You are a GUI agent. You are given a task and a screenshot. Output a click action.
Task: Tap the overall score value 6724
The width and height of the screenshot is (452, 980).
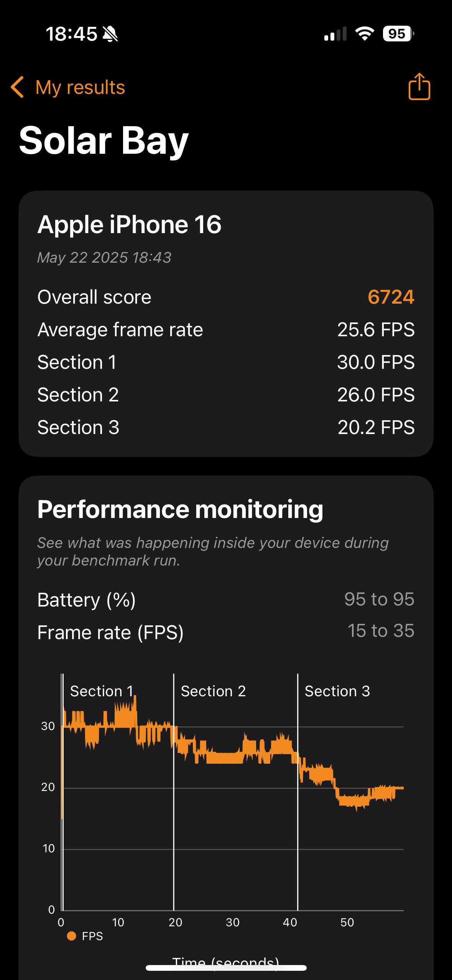pos(391,297)
